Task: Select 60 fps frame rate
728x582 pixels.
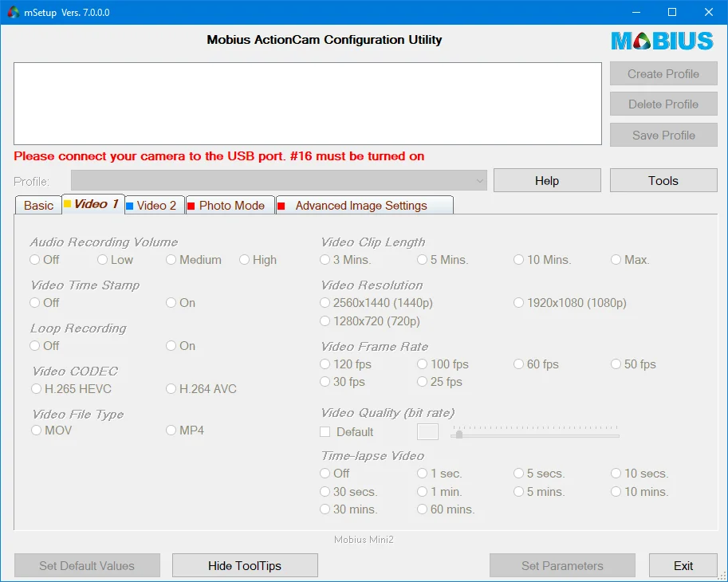Action: click(537, 364)
